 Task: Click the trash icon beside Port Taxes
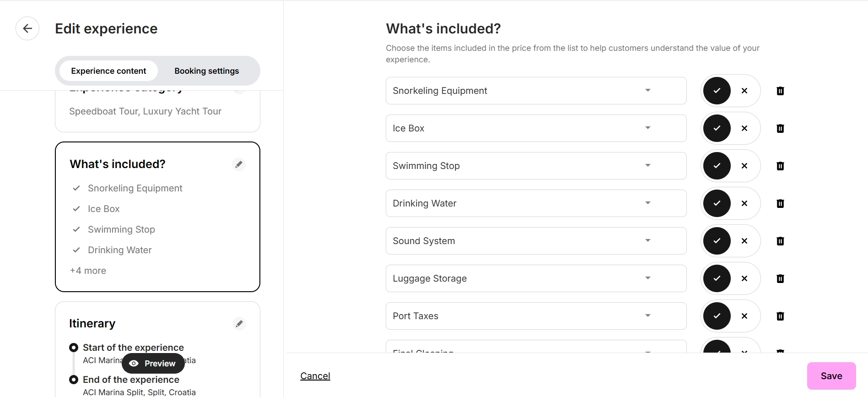(780, 316)
